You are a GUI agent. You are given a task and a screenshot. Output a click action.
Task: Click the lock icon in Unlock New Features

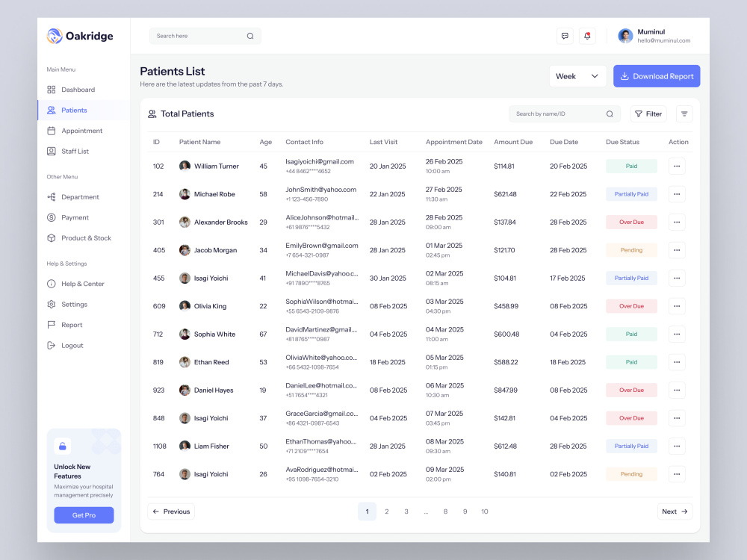coord(63,447)
